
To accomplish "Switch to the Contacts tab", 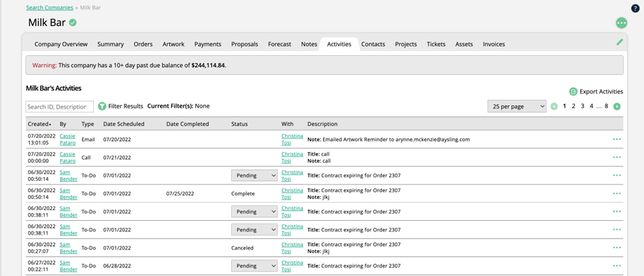I will click(373, 45).
